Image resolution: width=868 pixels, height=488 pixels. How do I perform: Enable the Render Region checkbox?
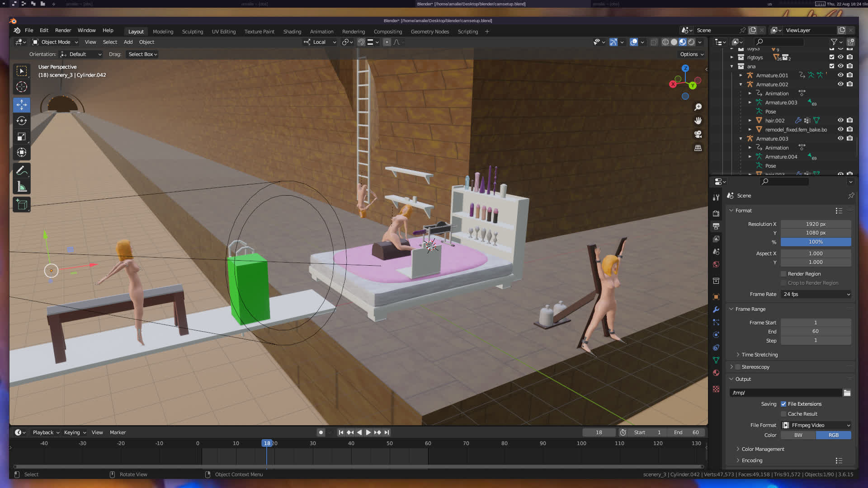(x=783, y=274)
